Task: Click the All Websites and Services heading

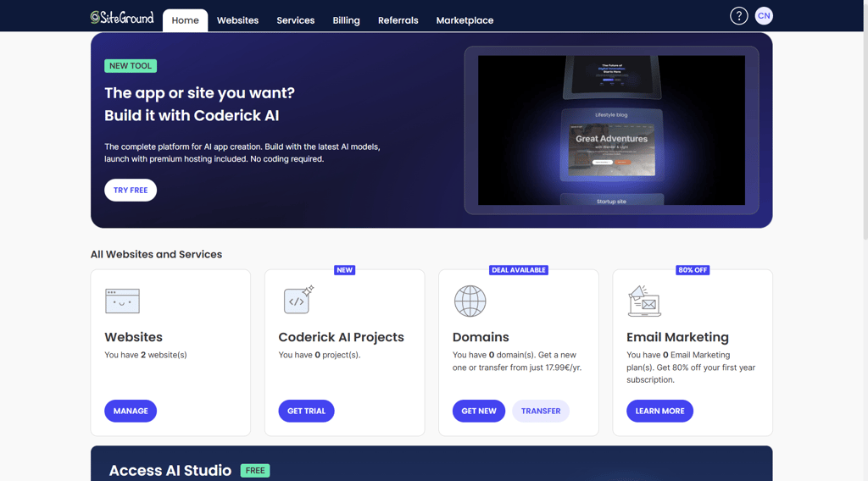Action: click(156, 254)
